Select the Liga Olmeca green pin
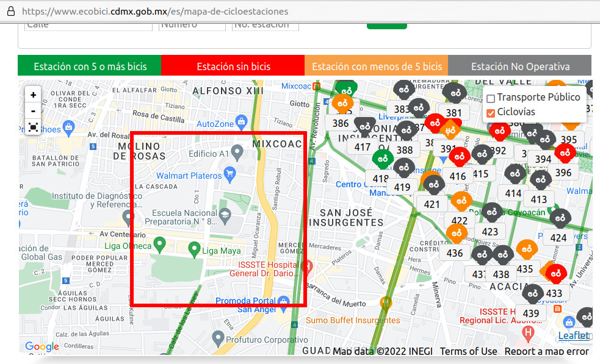The width and height of the screenshot is (600, 364). pyautogui.click(x=159, y=245)
